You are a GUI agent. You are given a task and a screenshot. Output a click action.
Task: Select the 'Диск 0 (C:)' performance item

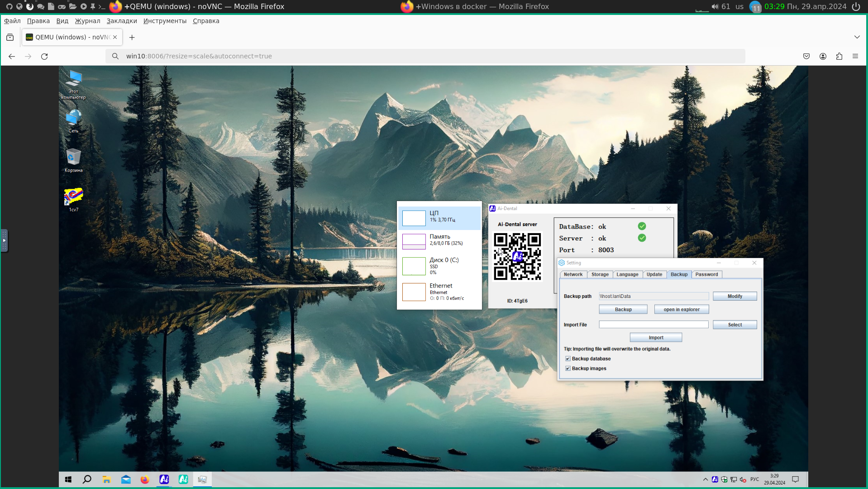439,266
